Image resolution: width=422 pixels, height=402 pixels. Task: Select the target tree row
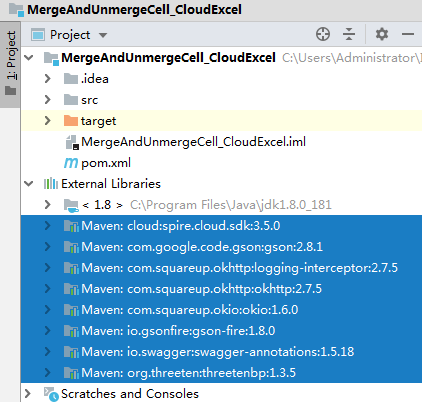(x=221, y=121)
